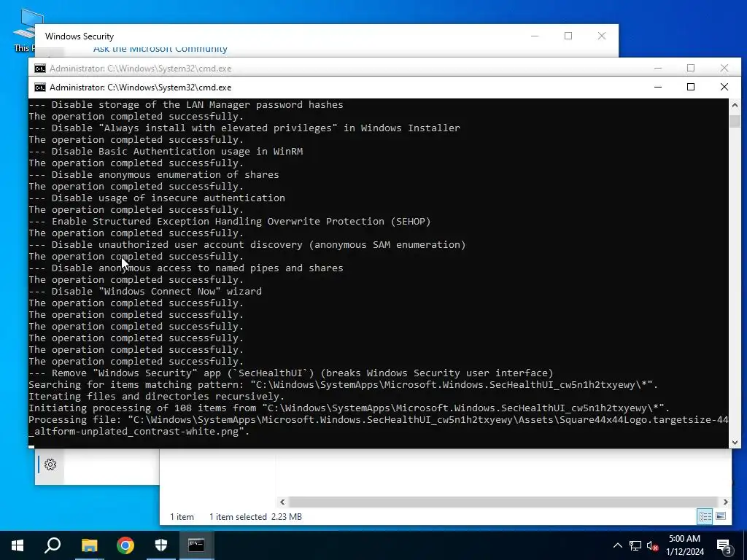
Task: Click 'Searching for items matching pattern' line
Action: (344, 385)
